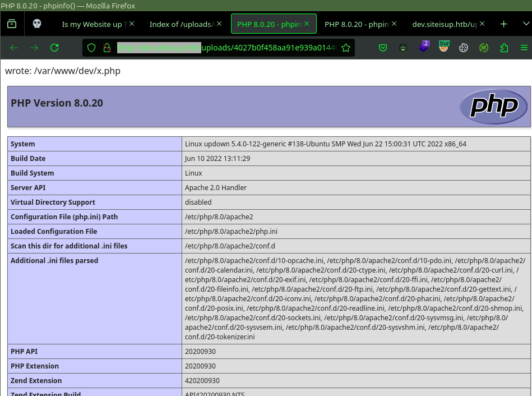Open the tracking protection shield

pyautogui.click(x=91, y=48)
